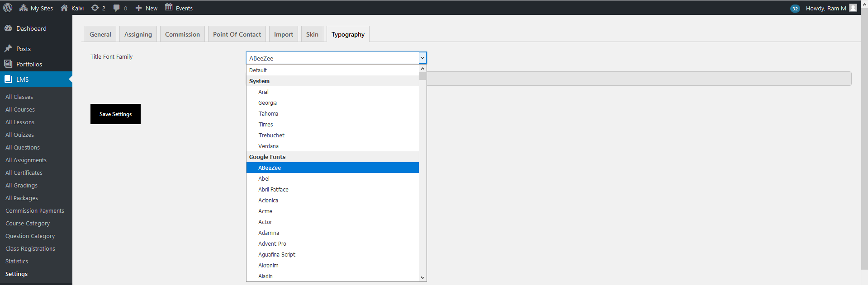This screenshot has width=868, height=285.
Task: Open All Packages submenu link
Action: click(x=22, y=198)
